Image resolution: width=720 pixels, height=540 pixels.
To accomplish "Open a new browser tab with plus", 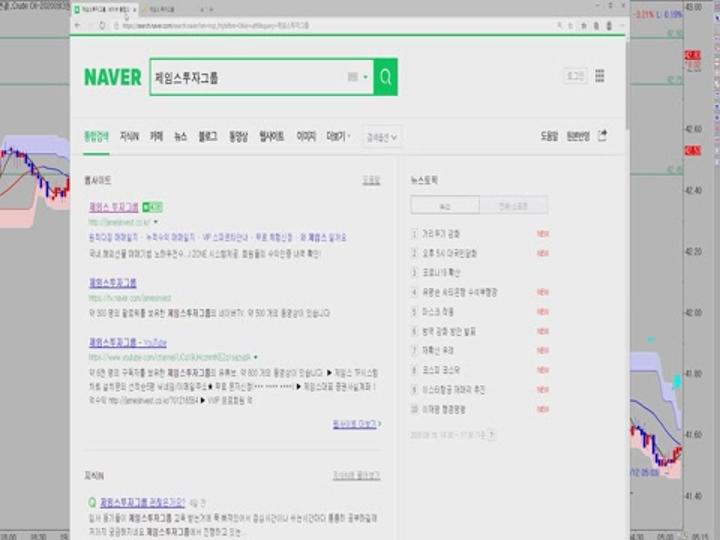I will (x=211, y=9).
